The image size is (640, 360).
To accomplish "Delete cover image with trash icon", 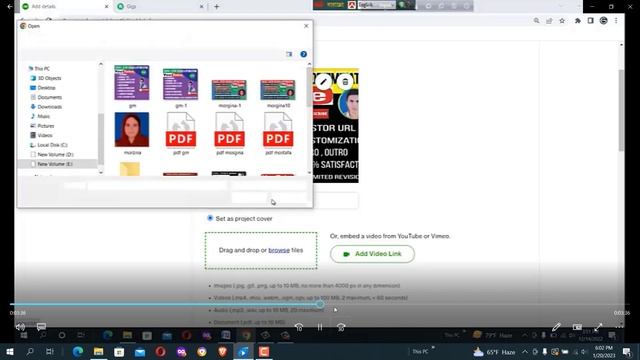I will [345, 82].
